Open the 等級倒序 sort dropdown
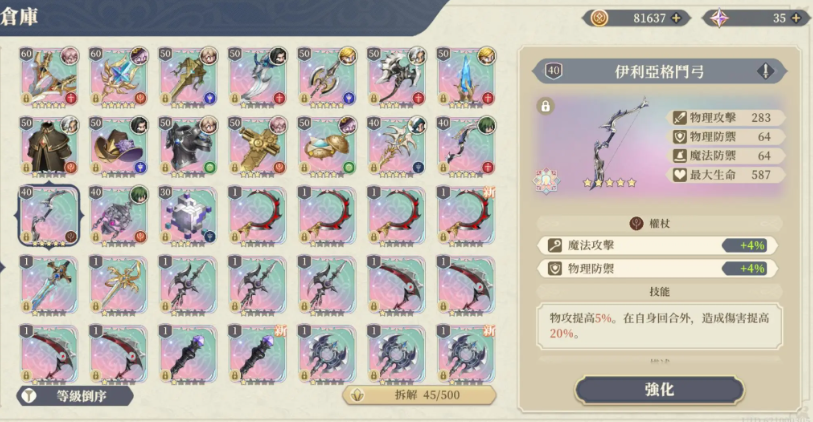813x422 pixels. pyautogui.click(x=75, y=396)
